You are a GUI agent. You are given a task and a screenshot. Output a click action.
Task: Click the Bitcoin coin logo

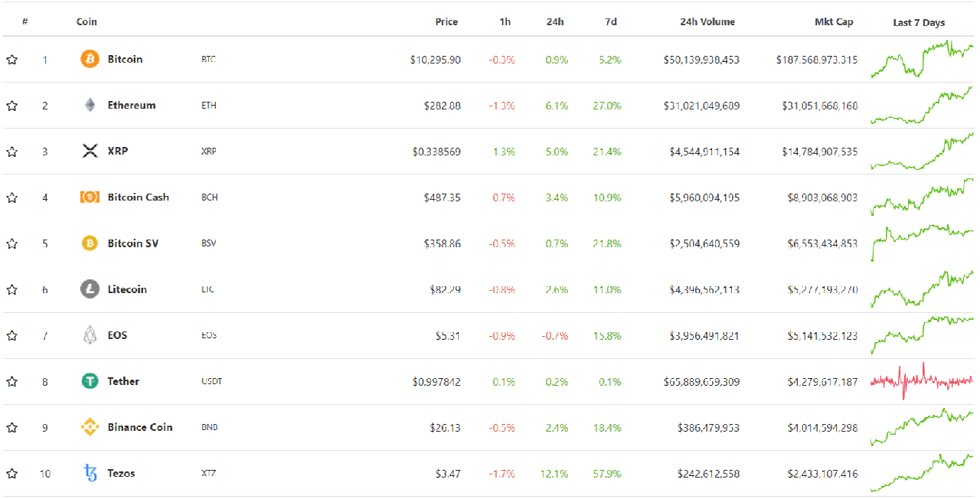click(x=90, y=59)
